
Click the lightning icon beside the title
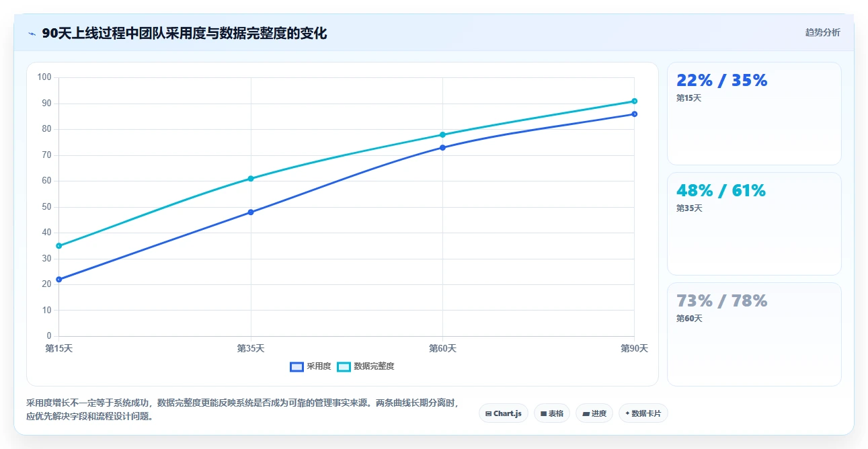click(x=32, y=34)
